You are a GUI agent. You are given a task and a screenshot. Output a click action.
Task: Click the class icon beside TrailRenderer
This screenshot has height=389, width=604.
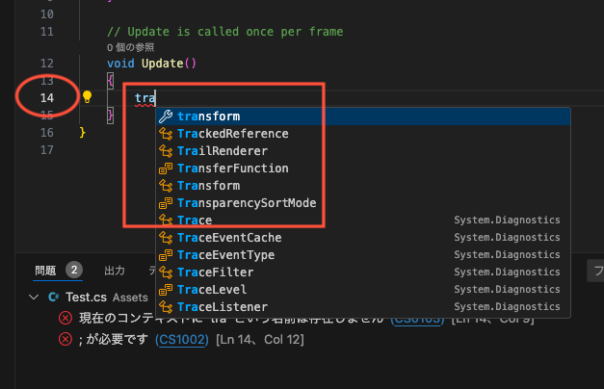click(166, 151)
